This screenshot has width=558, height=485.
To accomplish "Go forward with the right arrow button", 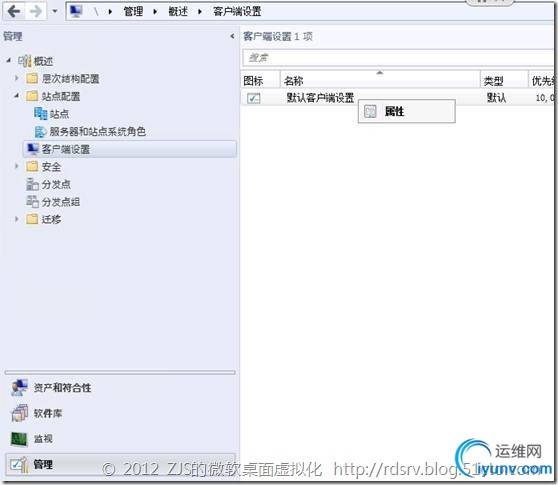I will 36,11.
